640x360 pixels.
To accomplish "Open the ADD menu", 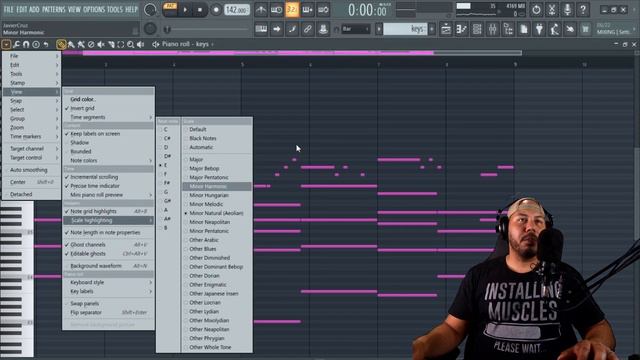I will pyautogui.click(x=34, y=9).
